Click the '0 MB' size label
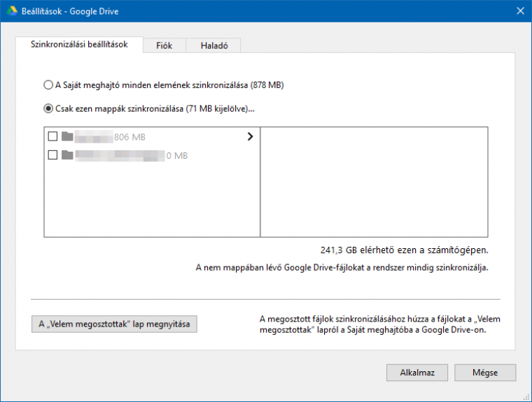The image size is (532, 402). (x=177, y=156)
